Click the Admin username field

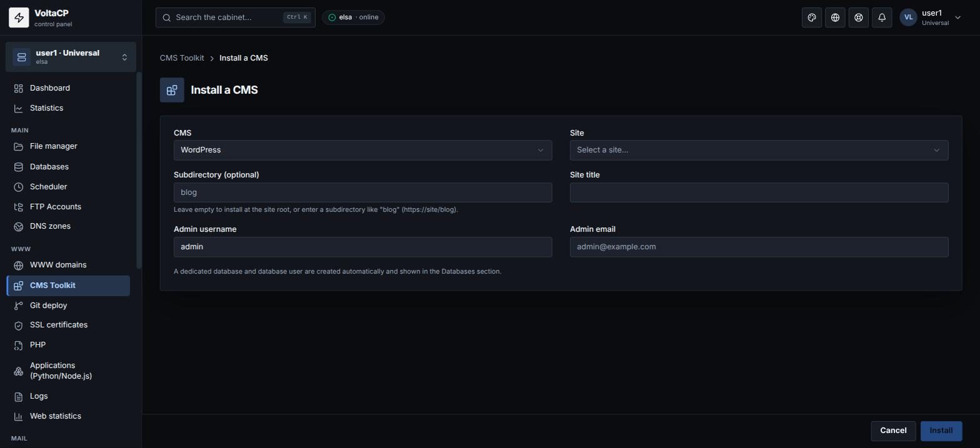[x=362, y=247]
